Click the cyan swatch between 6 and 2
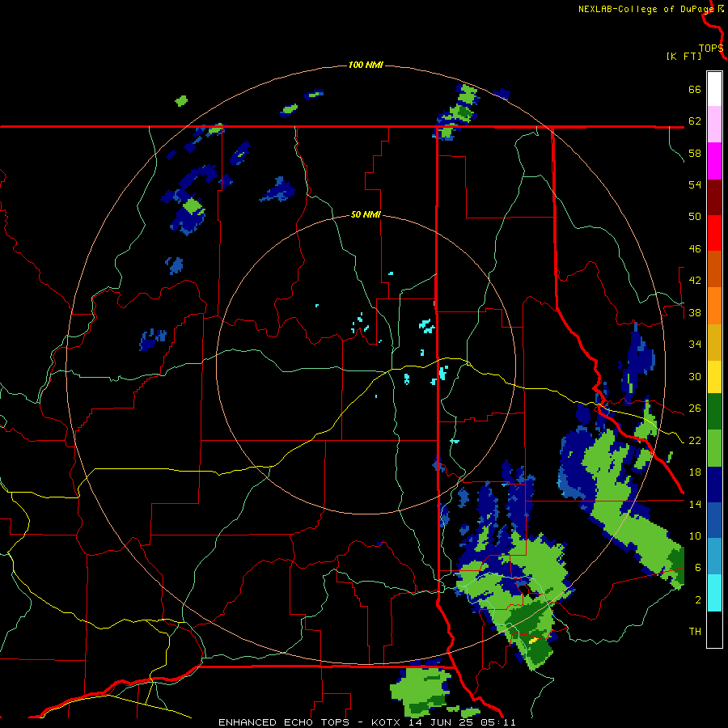 [x=714, y=593]
